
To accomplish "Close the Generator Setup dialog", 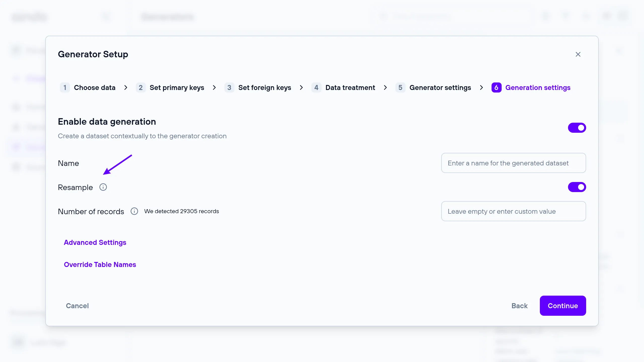I will click(x=578, y=54).
